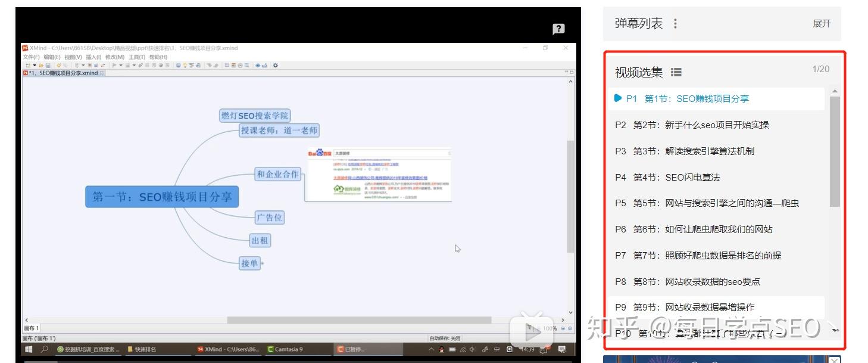Switch to XMind taskbar button
The width and height of the screenshot is (868, 363).
[x=229, y=349]
